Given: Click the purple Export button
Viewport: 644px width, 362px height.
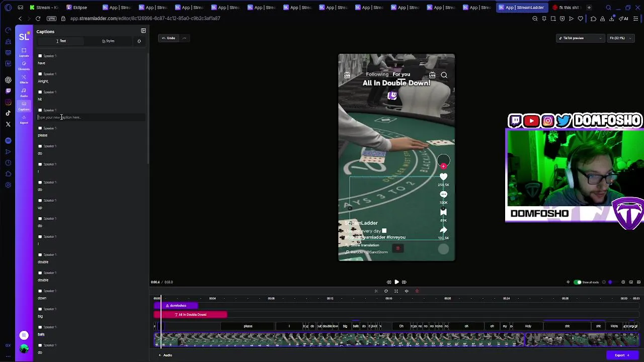Looking at the screenshot, I should (622, 355).
